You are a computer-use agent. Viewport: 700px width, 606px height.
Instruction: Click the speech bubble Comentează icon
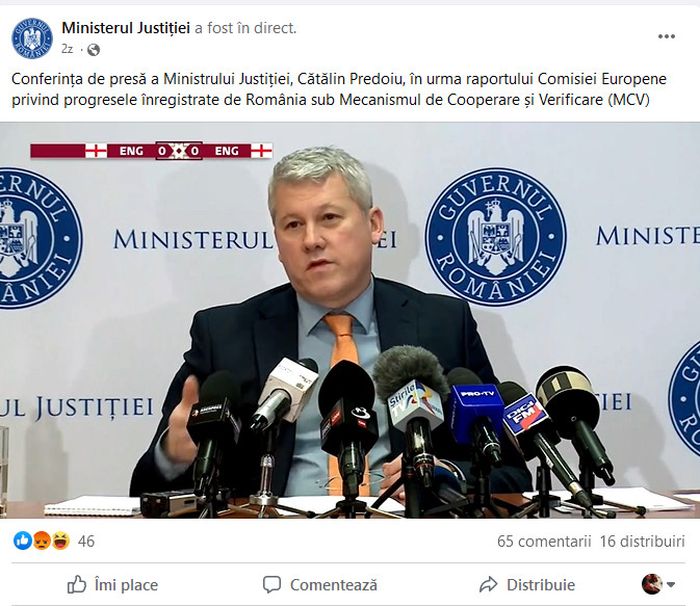272,584
